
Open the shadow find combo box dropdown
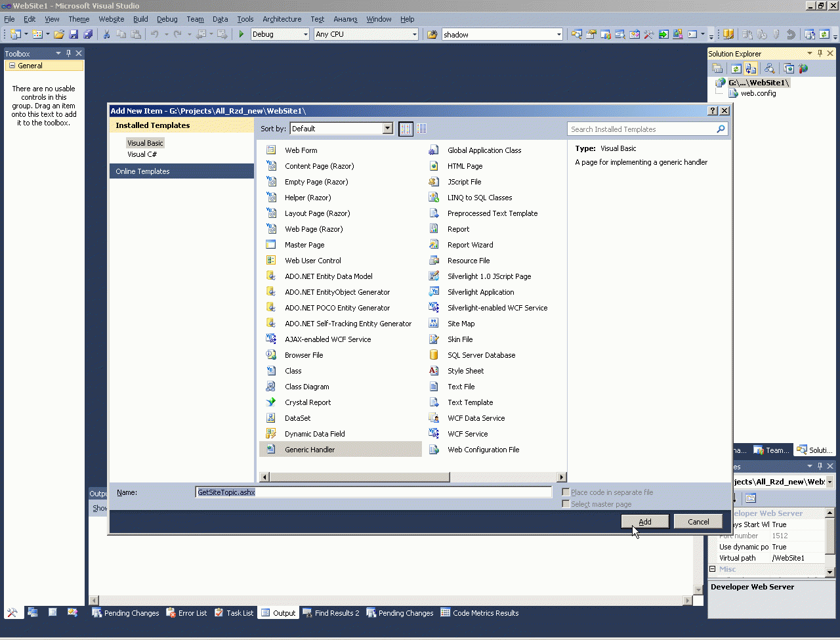559,34
